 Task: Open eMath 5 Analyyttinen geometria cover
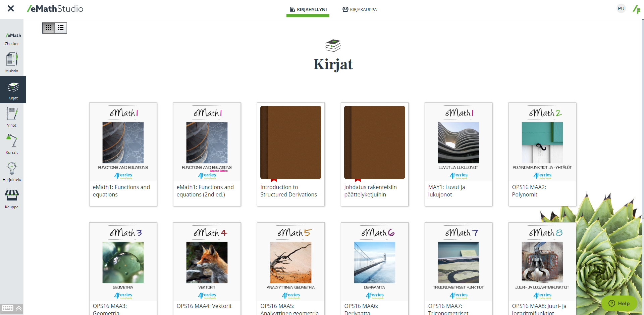click(x=291, y=262)
